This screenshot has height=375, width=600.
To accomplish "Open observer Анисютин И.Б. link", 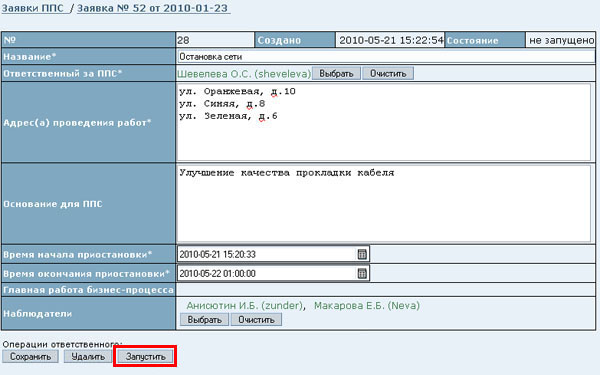I will 245,306.
